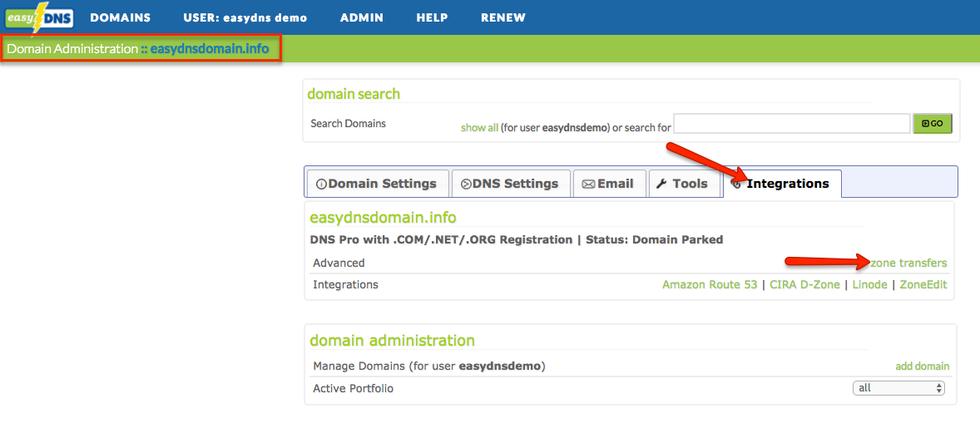Switch to the Integrations tab
Image resolution: width=980 pixels, height=423 pixels.
pyautogui.click(x=782, y=184)
